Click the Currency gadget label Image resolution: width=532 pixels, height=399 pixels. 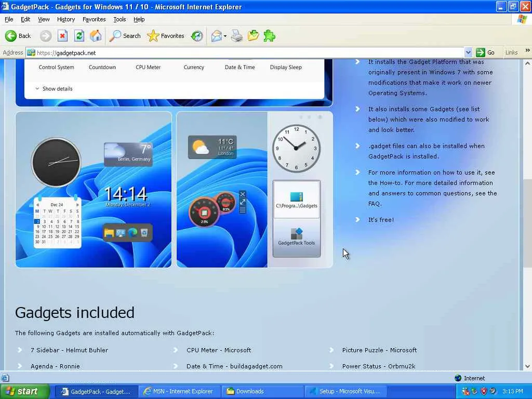pyautogui.click(x=194, y=67)
